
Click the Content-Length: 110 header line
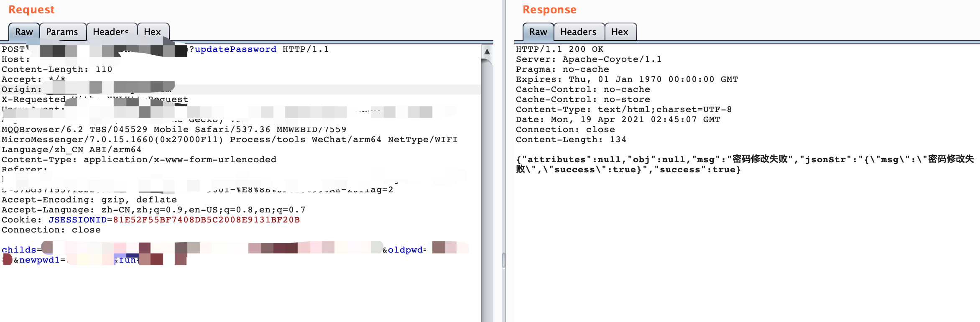(57, 69)
